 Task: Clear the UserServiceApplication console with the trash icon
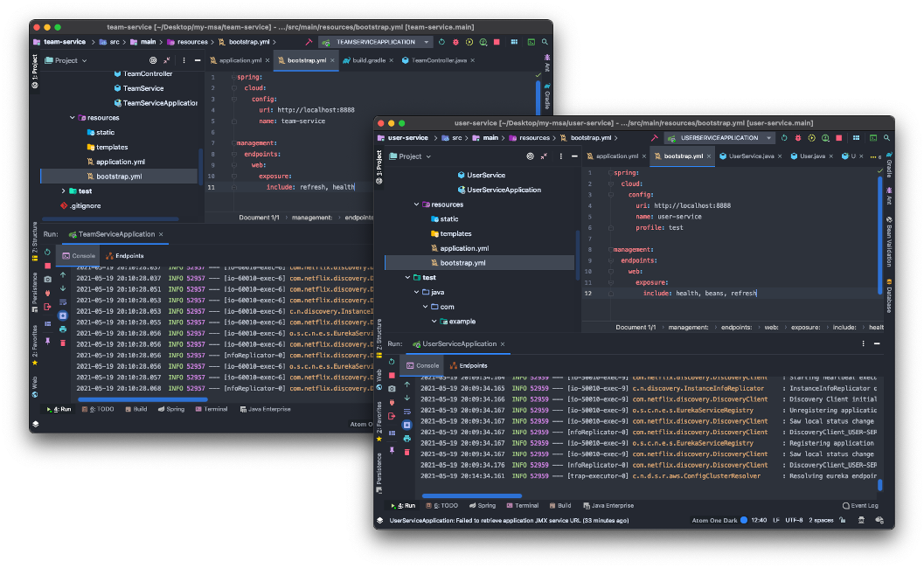406,452
